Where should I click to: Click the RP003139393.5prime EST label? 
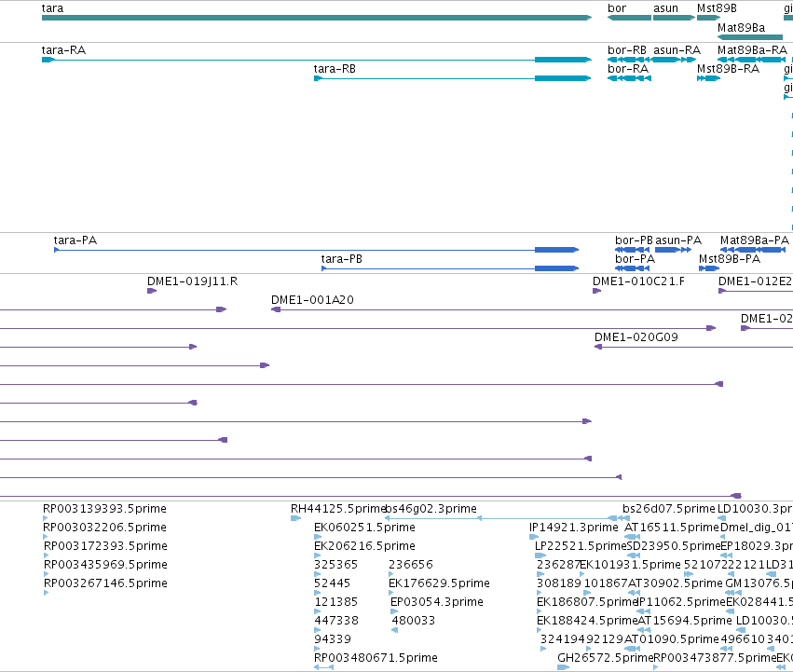pos(104,509)
